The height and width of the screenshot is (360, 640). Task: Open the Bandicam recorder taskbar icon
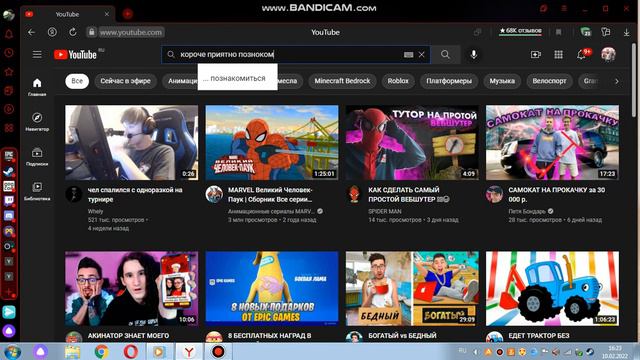click(218, 351)
